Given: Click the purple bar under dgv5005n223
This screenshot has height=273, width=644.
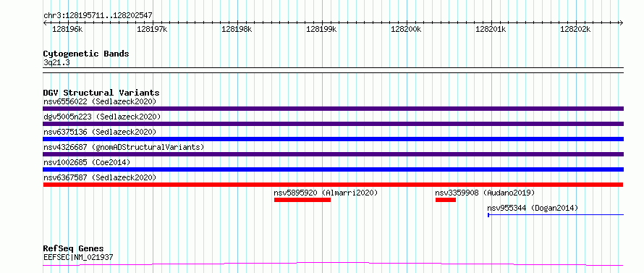Looking at the screenshot, I should [x=333, y=124].
